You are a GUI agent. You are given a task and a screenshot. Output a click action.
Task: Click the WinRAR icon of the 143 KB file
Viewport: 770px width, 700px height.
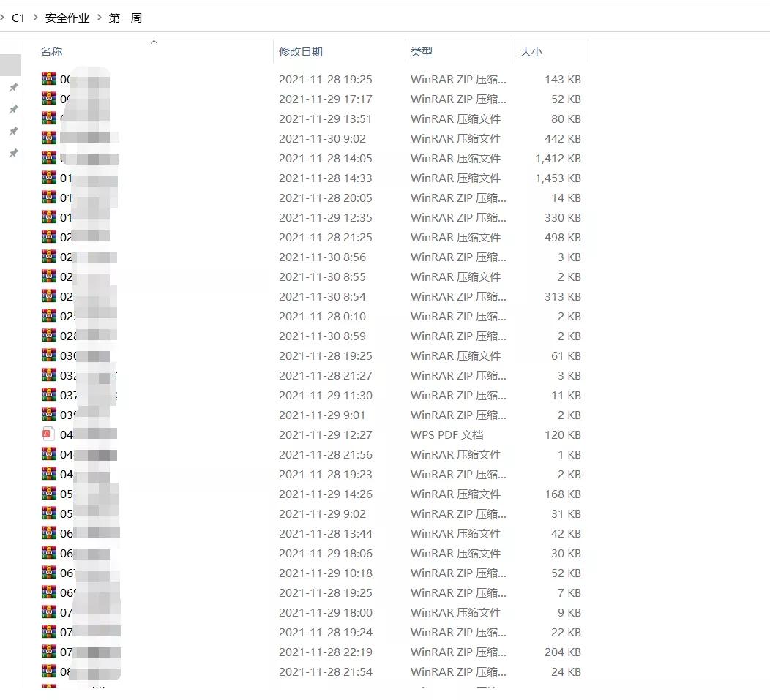click(49, 79)
